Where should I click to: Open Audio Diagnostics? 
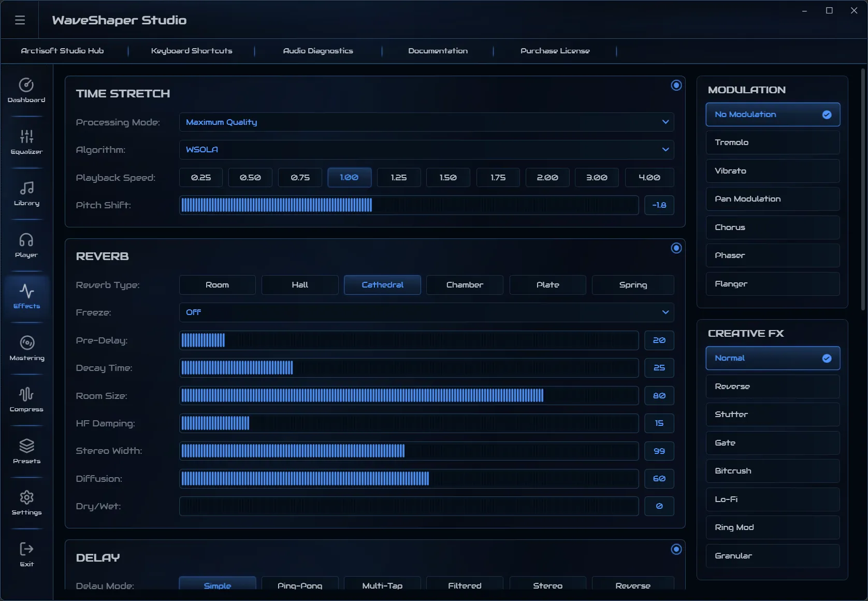point(318,51)
